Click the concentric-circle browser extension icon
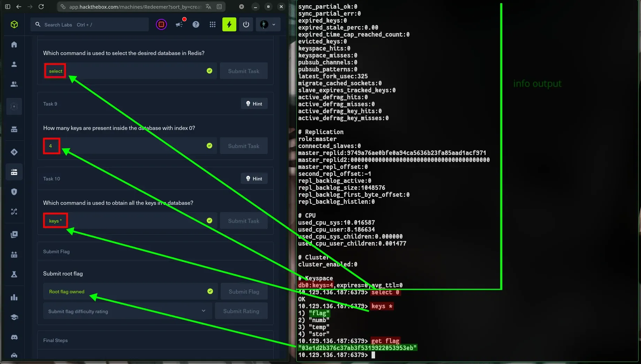 coord(242,7)
